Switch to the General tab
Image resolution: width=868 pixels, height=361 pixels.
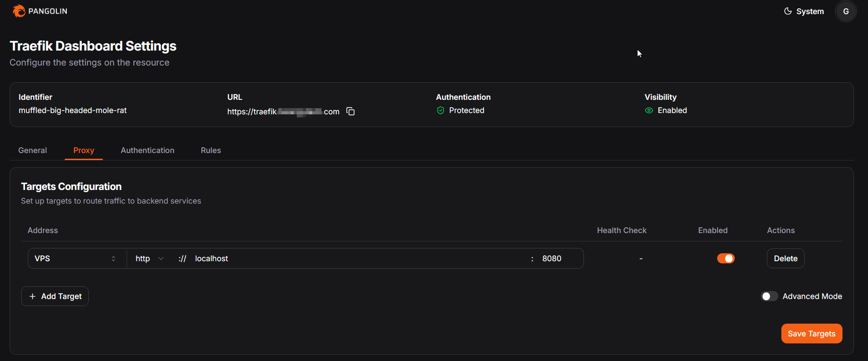coord(33,150)
